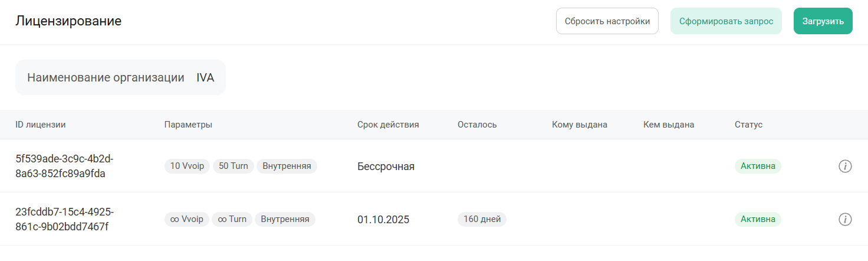This screenshot has width=868, height=261.
Task: Click info icon for license 23fcddb7
Action: (x=845, y=220)
